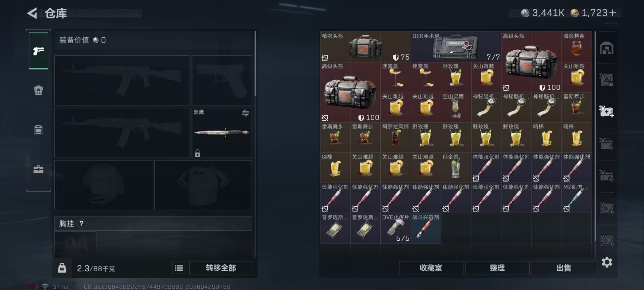Open the list view options button

click(x=179, y=268)
